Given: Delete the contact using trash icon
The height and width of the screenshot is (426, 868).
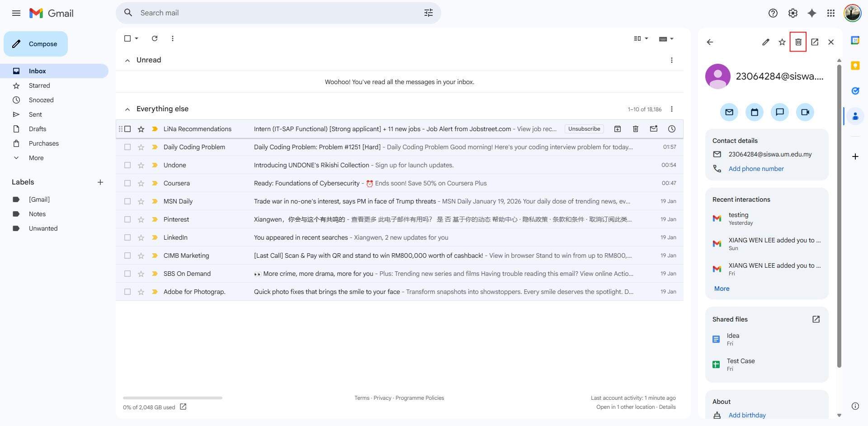Looking at the screenshot, I should (x=798, y=42).
